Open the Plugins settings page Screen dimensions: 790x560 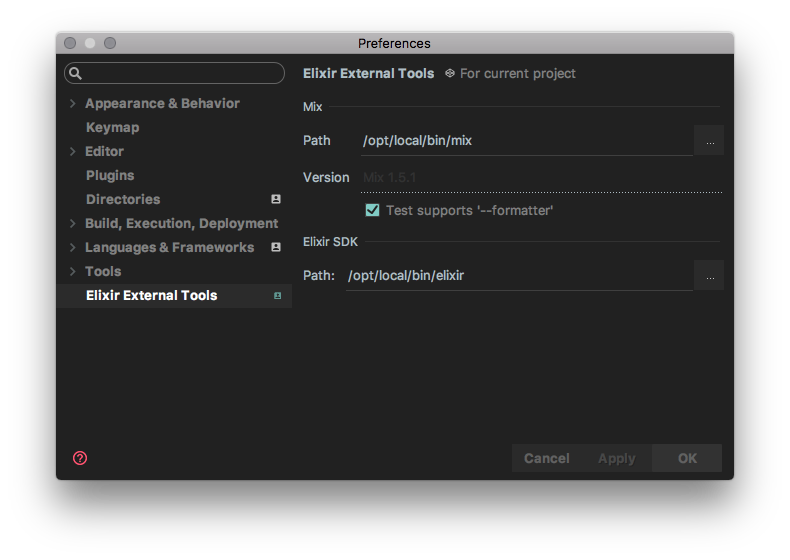(x=110, y=175)
